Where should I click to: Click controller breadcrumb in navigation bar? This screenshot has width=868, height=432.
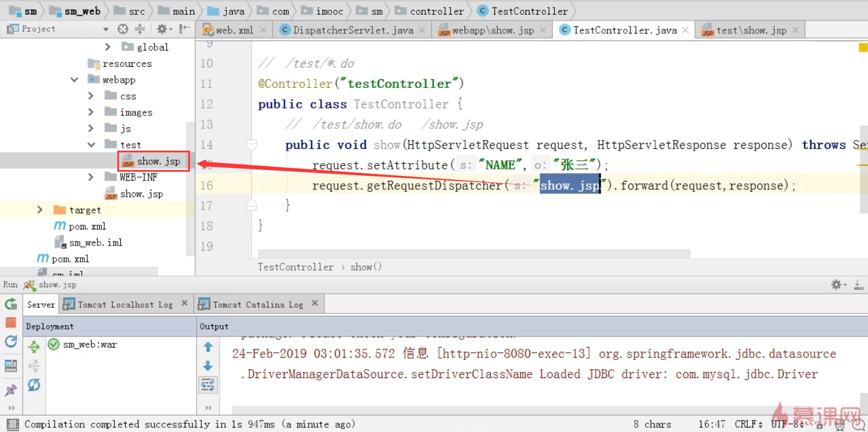429,11
